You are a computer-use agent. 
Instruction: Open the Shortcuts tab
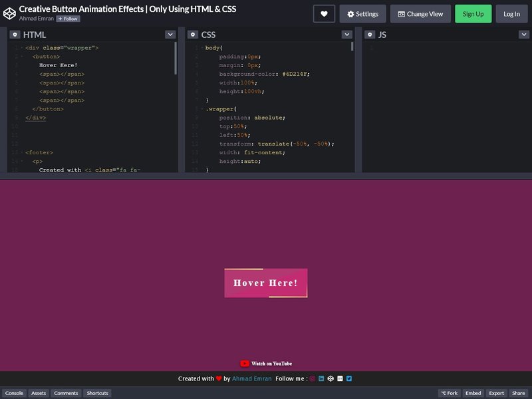(x=97, y=393)
